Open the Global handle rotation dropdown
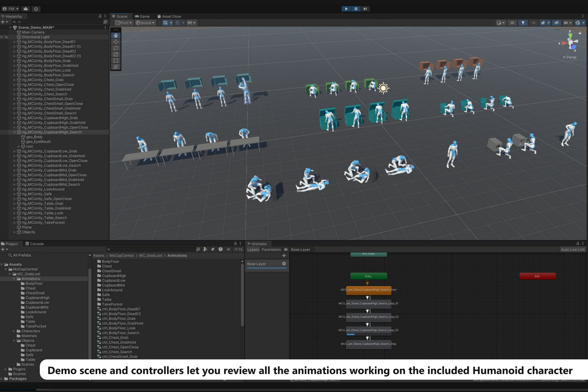The width and height of the screenshot is (588, 392). (145, 23)
